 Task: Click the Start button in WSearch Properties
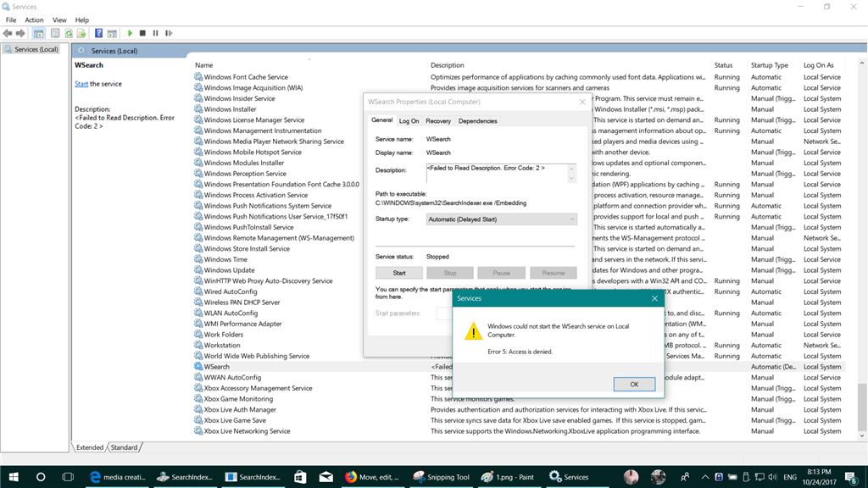pos(399,274)
